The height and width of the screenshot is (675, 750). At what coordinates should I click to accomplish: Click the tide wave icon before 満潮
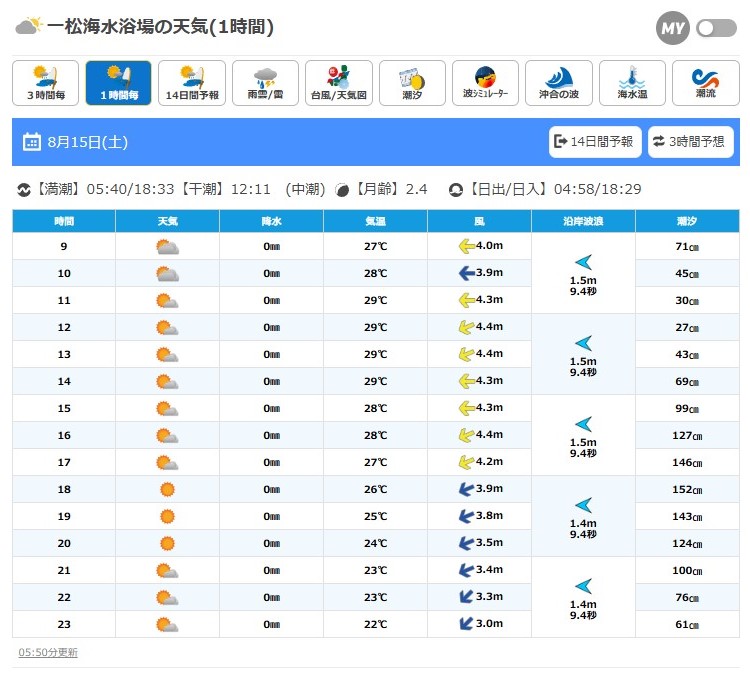pyautogui.click(x=23, y=190)
